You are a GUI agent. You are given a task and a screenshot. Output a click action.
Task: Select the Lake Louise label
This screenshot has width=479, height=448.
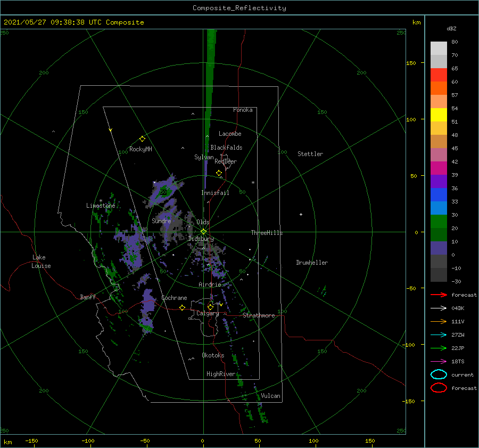pos(41,262)
